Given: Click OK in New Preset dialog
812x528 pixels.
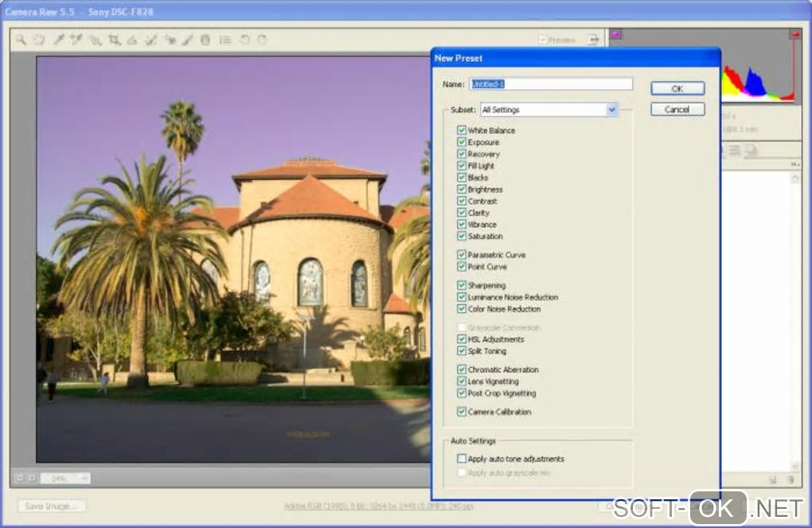Looking at the screenshot, I should [677, 88].
